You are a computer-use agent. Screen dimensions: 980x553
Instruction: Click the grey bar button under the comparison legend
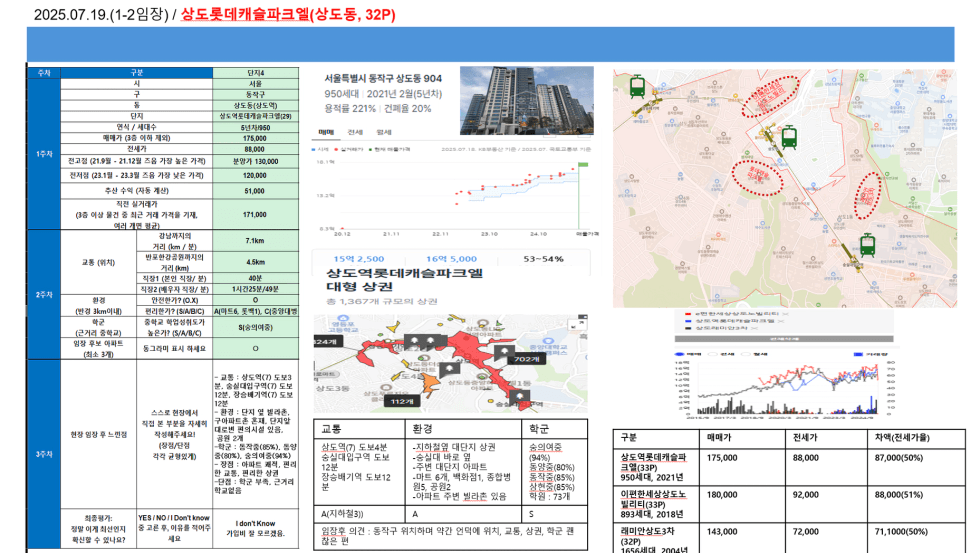click(x=784, y=339)
